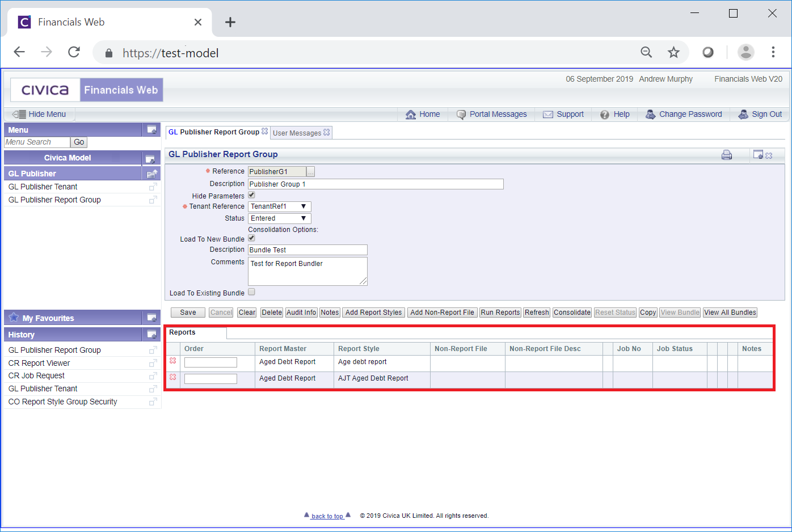
Task: Open Chrome three-dot menu
Action: point(773,52)
